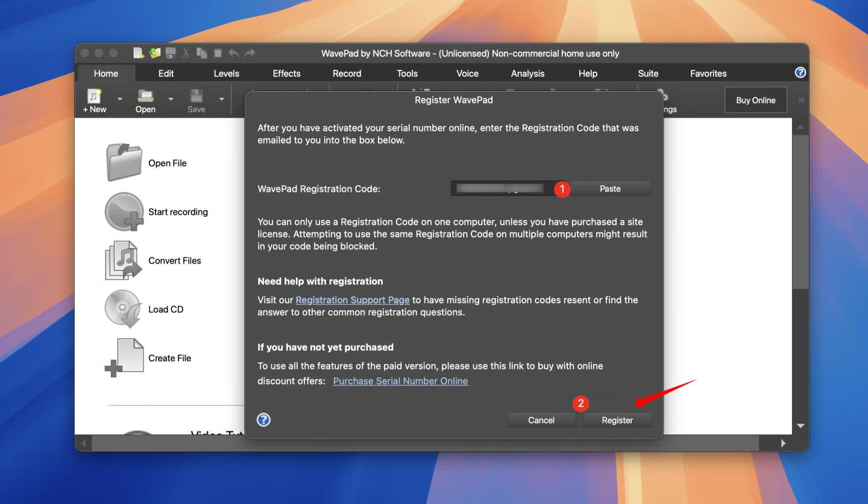Expand the New button dropdown arrow

(x=119, y=99)
